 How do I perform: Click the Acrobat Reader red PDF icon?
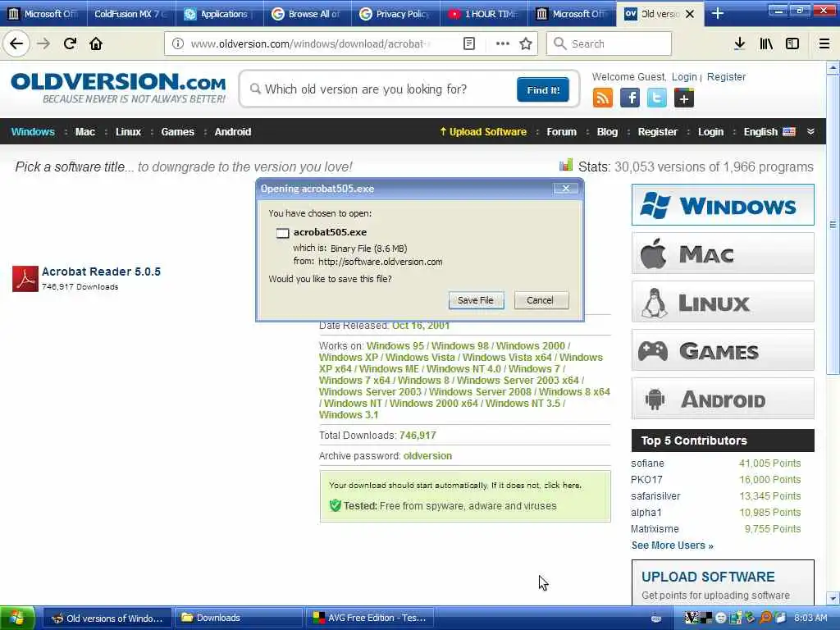pos(25,279)
